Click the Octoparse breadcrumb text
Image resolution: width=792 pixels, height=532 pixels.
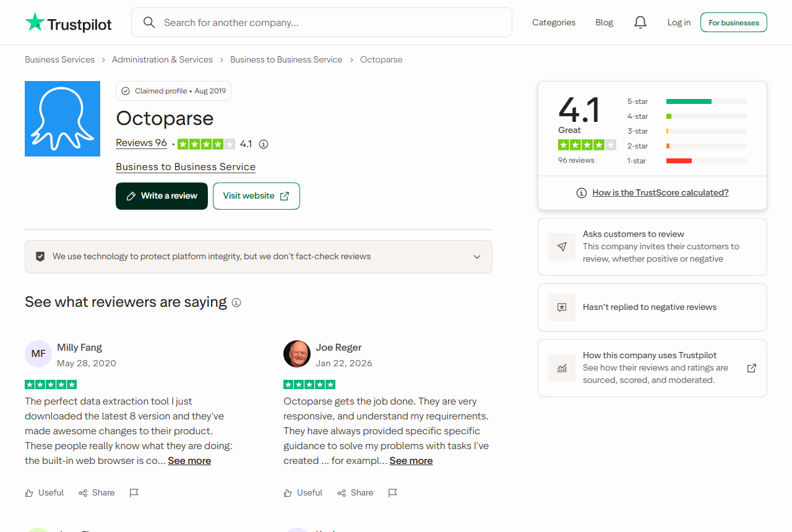381,60
